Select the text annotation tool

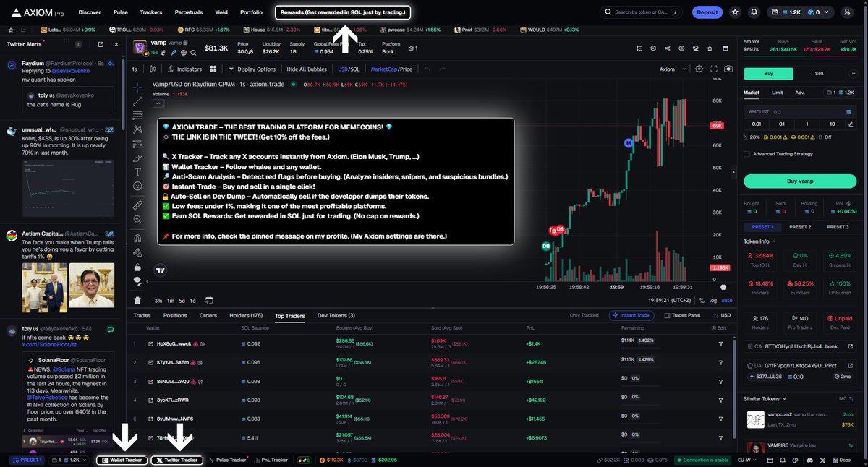pyautogui.click(x=137, y=172)
